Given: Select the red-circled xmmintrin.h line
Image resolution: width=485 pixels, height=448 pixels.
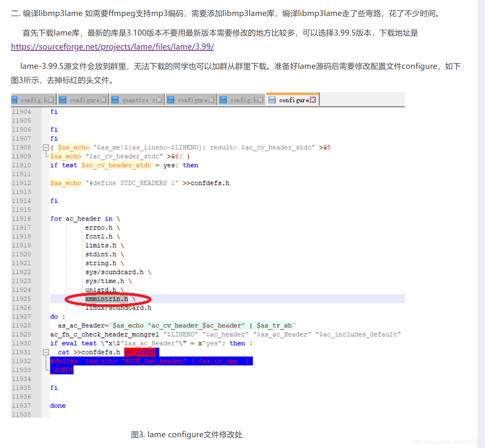Looking at the screenshot, I should click(x=106, y=298).
